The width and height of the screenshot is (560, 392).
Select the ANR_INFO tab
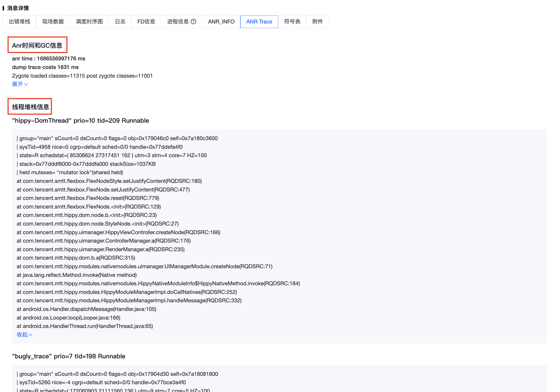coord(221,22)
